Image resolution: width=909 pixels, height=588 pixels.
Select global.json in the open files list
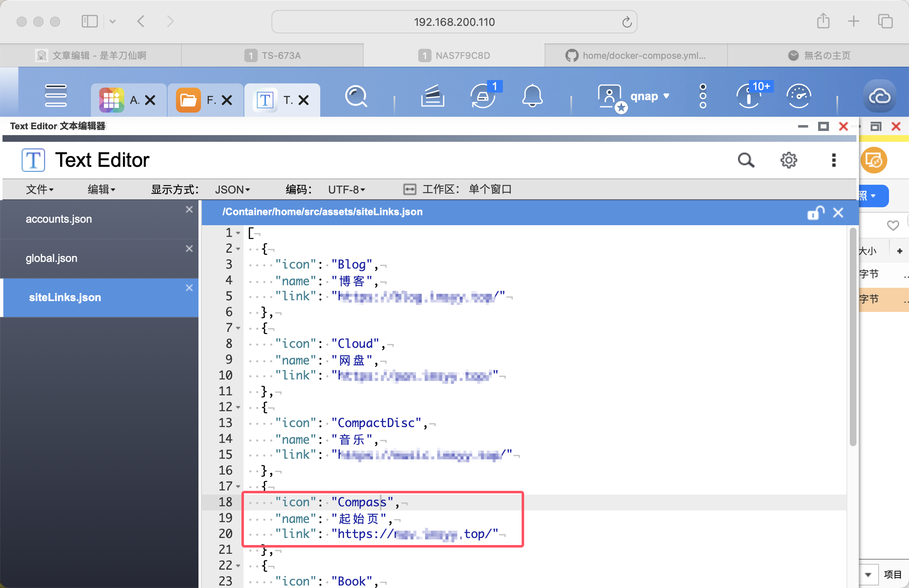[x=99, y=259]
